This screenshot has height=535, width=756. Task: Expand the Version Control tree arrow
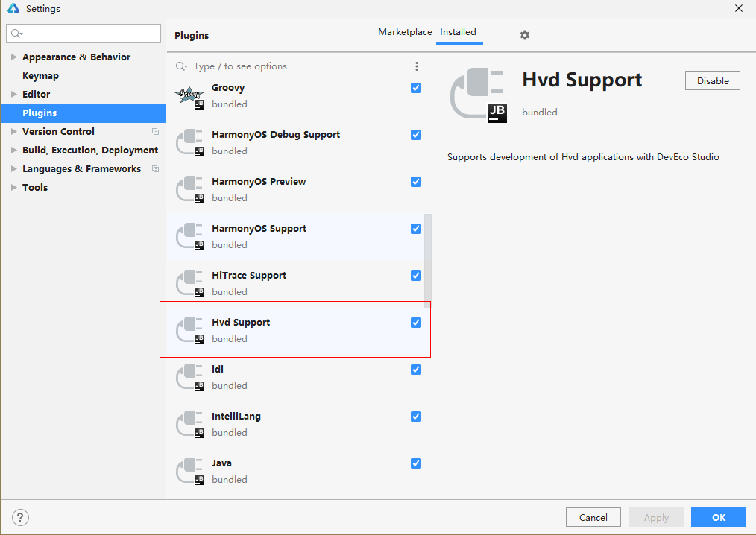pyautogui.click(x=13, y=131)
